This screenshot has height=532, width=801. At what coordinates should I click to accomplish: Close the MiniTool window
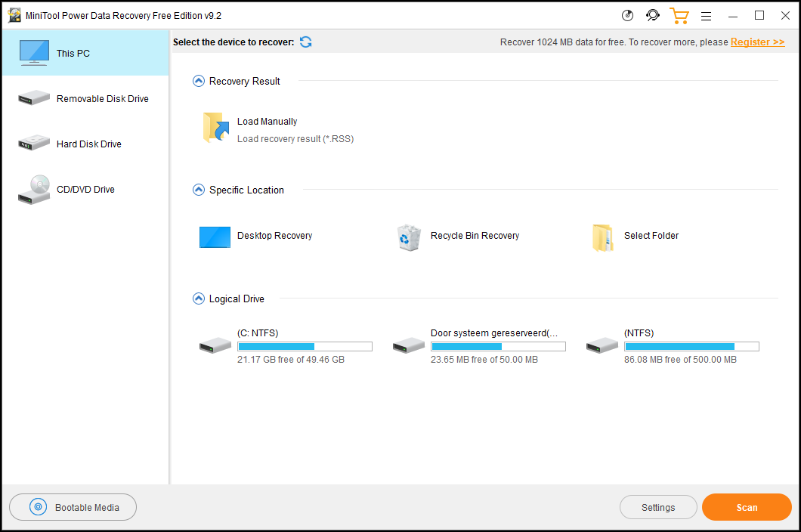tap(786, 16)
